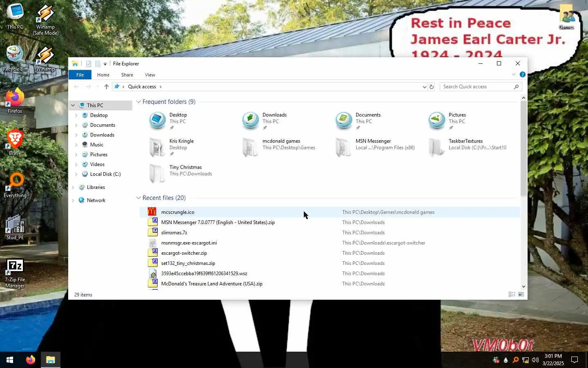The image size is (588, 368).
Task: Click the Refresh button in address bar
Action: pyautogui.click(x=431, y=87)
